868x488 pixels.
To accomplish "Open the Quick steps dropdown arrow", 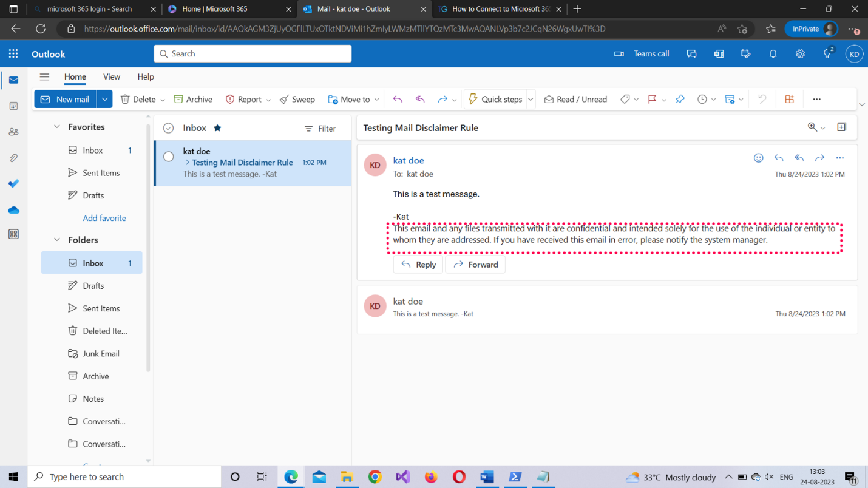I will pyautogui.click(x=531, y=99).
